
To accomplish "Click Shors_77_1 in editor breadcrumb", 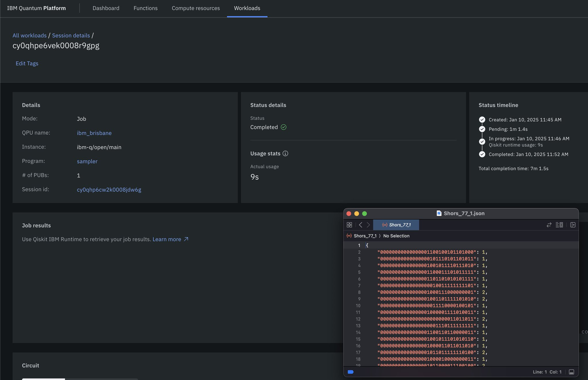I will [x=365, y=236].
